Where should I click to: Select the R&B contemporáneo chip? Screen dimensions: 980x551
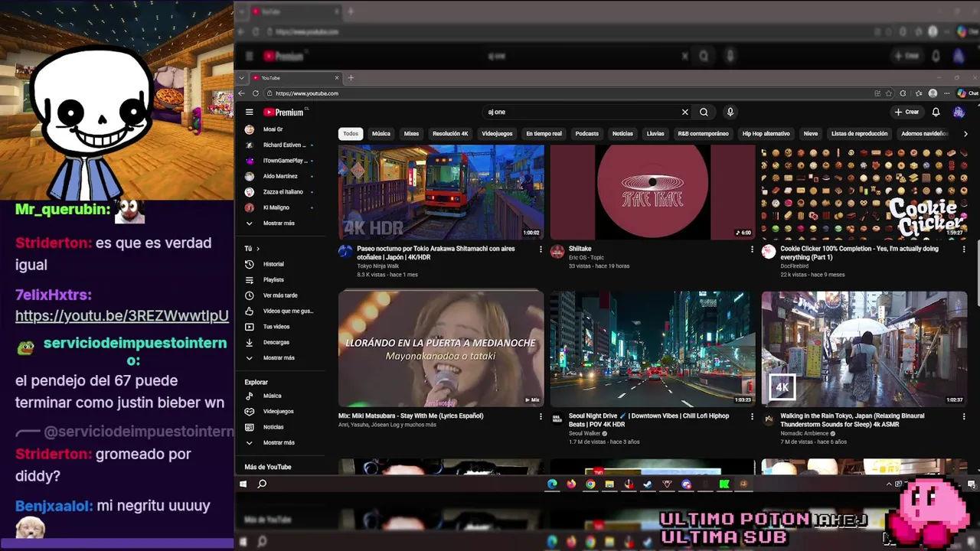pos(703,134)
